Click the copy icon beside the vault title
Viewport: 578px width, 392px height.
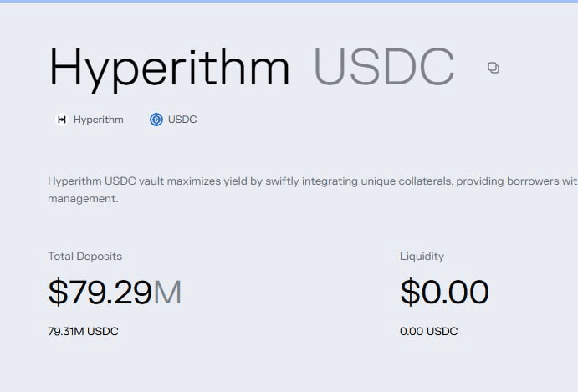[x=494, y=68]
